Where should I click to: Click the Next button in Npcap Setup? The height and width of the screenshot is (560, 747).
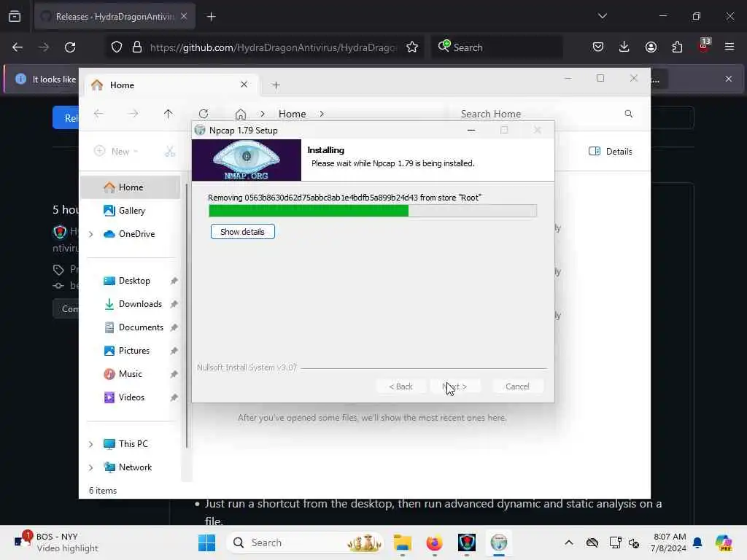click(454, 386)
